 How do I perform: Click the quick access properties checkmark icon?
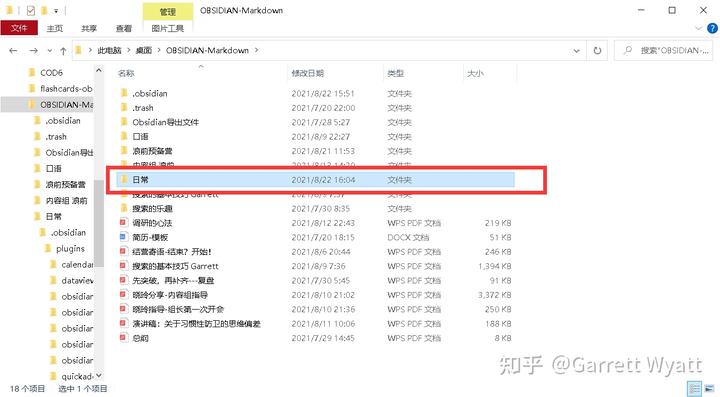click(31, 10)
